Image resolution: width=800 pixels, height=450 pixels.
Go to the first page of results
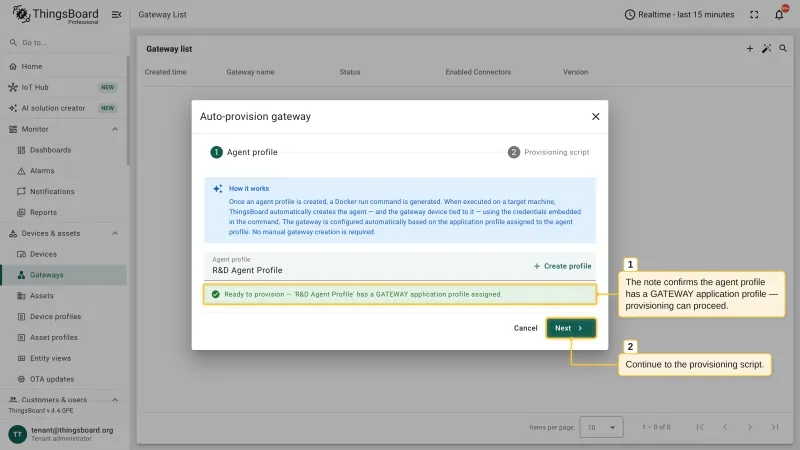pyautogui.click(x=700, y=427)
